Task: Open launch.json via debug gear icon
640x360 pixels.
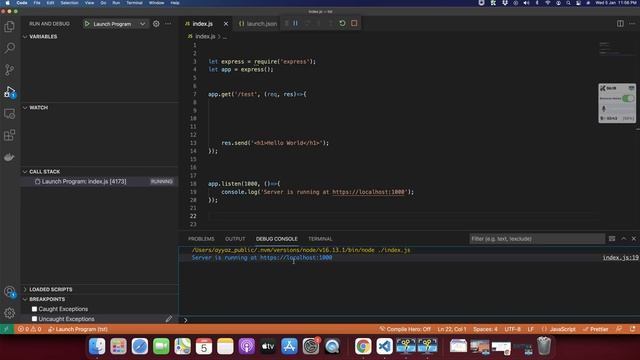Action: (156, 24)
